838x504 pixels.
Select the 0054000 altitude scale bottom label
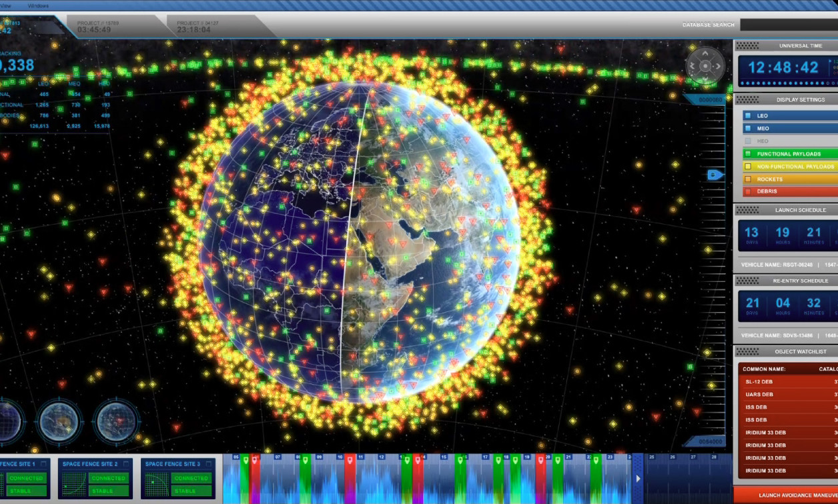(710, 441)
